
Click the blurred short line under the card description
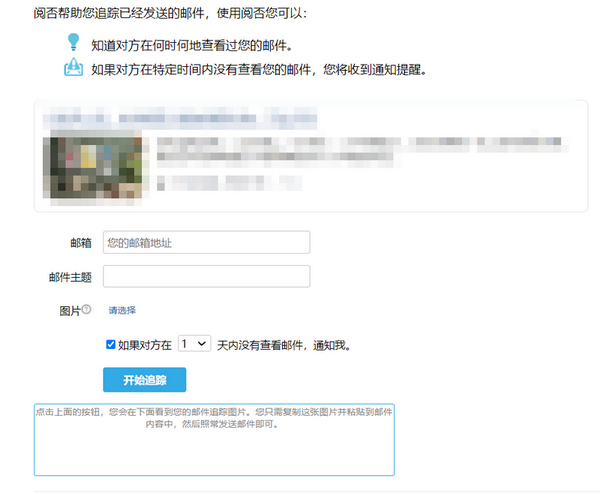point(230,183)
